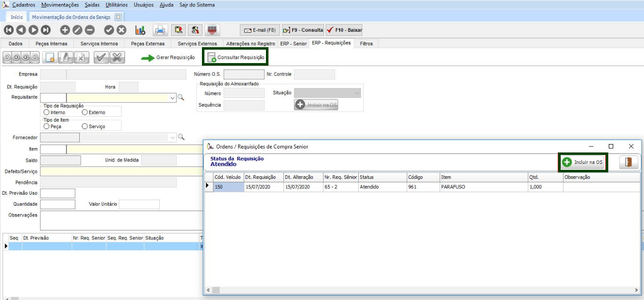The width and height of the screenshot is (644, 300).
Task: Click Incluir na OS in popup
Action: [x=582, y=162]
